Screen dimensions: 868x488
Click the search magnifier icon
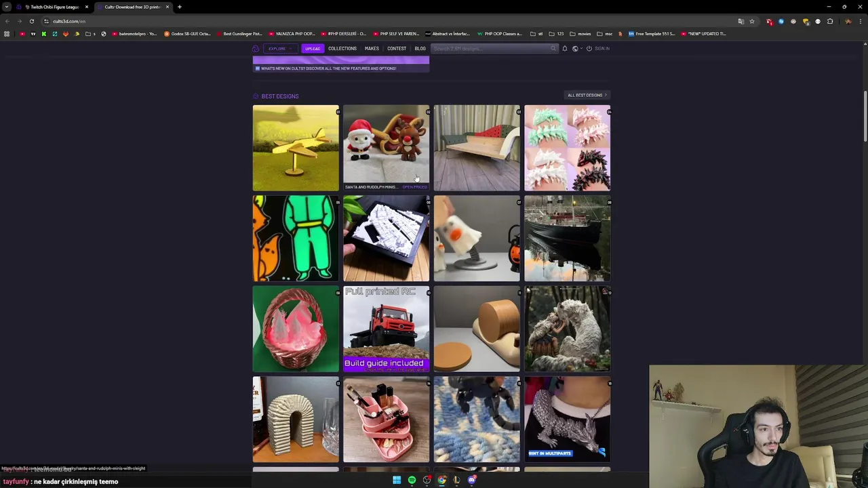point(553,48)
